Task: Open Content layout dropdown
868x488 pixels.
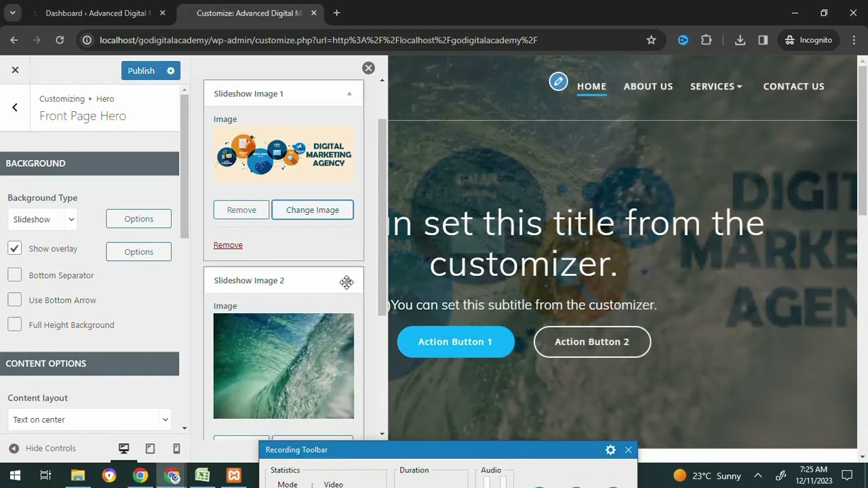Action: 90,420
